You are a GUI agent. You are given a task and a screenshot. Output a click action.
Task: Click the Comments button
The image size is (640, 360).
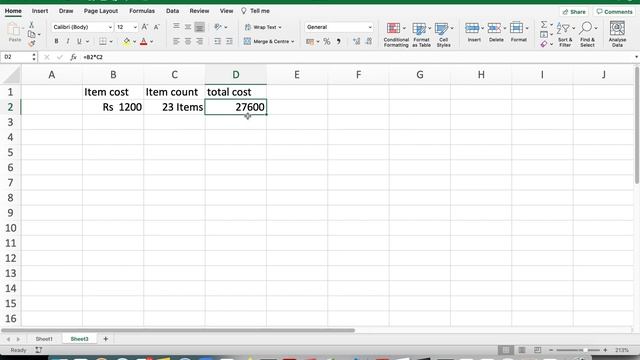(x=614, y=12)
